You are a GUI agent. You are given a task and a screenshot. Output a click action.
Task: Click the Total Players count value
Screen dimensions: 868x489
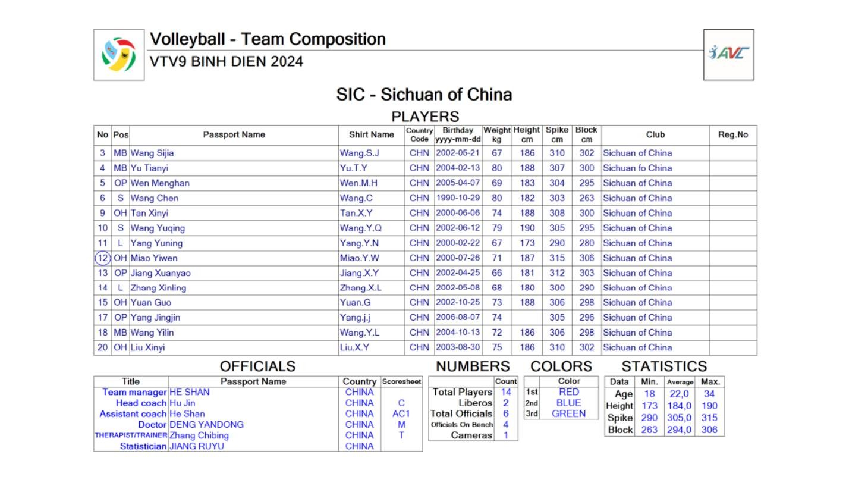coord(506,393)
